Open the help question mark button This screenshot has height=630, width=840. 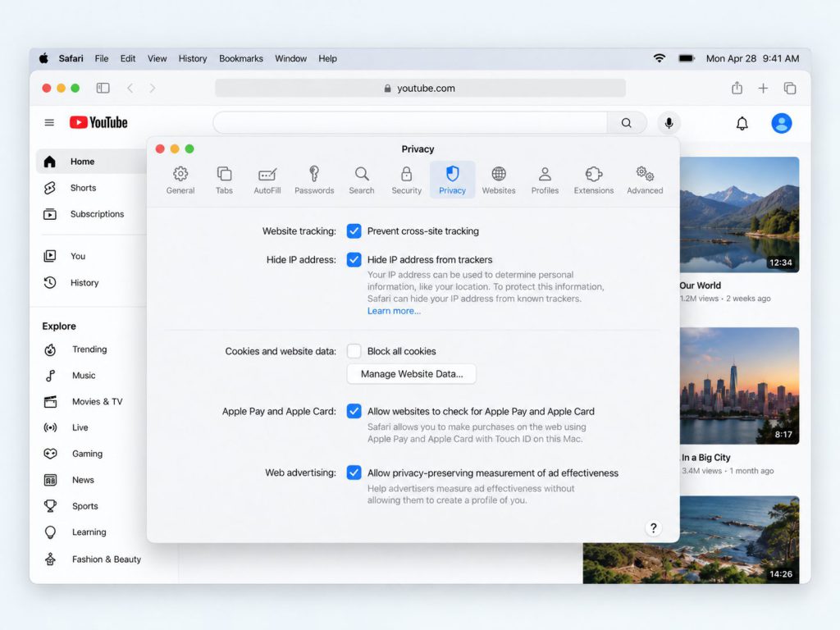(653, 527)
